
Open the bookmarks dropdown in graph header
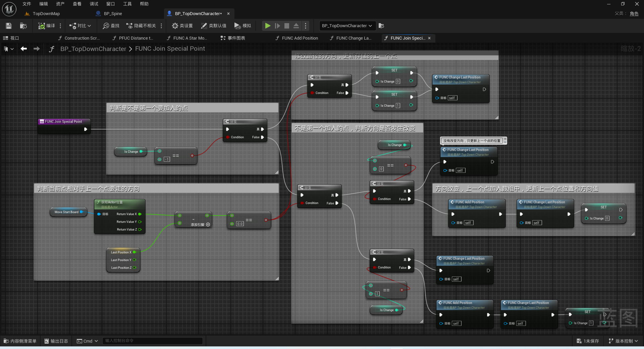[x=9, y=49]
